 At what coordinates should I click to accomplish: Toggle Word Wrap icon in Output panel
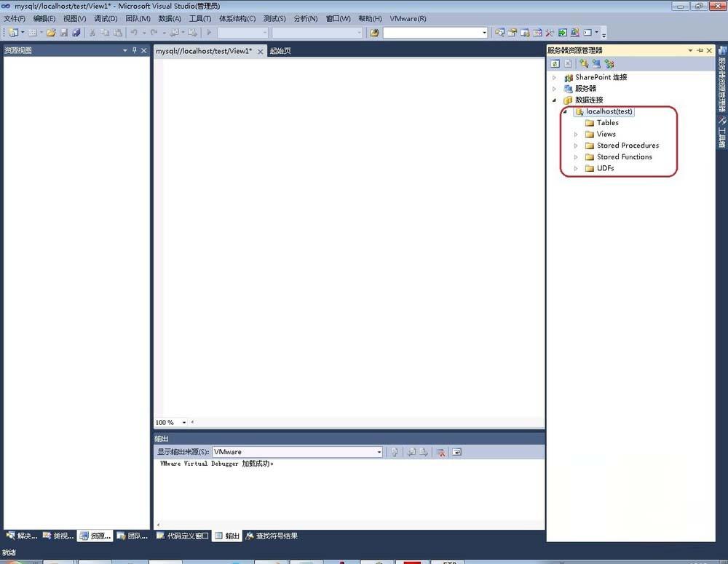pos(457,452)
